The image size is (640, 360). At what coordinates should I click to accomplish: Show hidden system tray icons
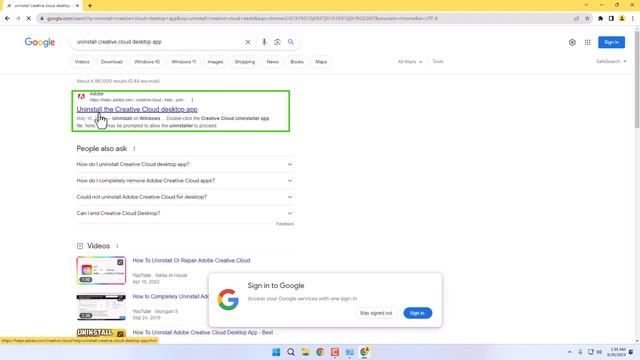(569, 352)
